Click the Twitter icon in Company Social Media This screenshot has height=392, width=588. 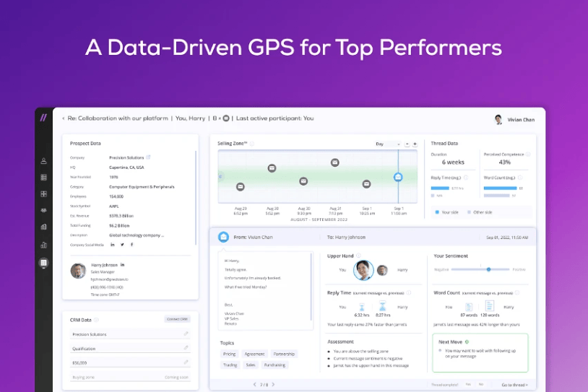(121, 245)
